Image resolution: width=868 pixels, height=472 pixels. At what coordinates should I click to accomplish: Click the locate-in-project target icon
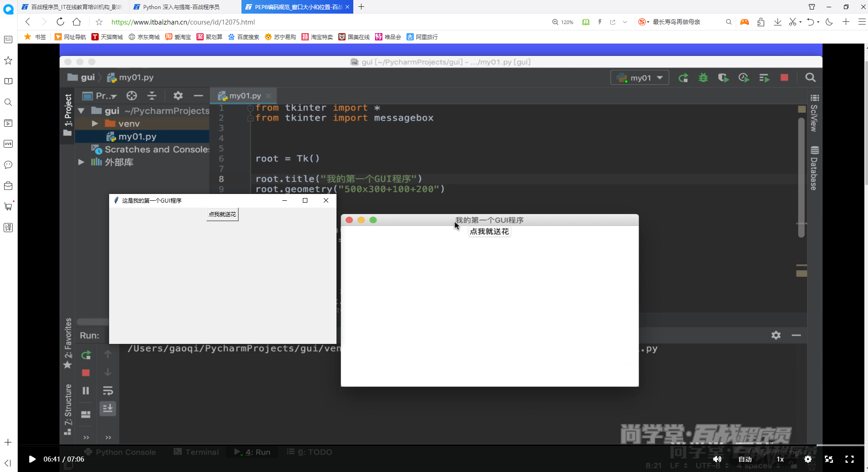131,95
